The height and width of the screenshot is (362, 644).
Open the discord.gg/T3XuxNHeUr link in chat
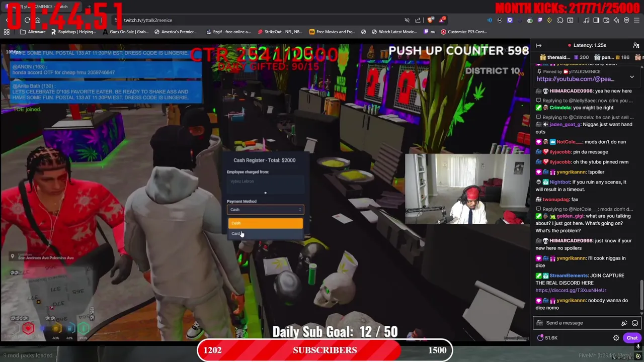point(571,290)
